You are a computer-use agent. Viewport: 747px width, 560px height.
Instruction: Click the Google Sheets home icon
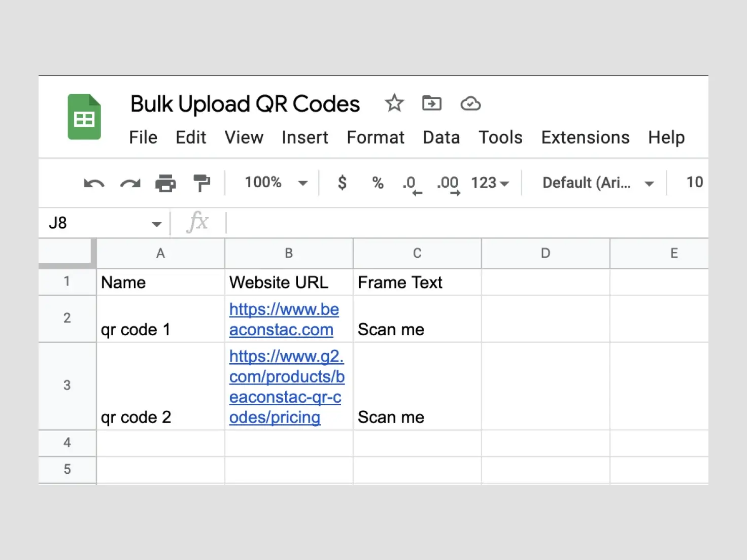pos(84,117)
